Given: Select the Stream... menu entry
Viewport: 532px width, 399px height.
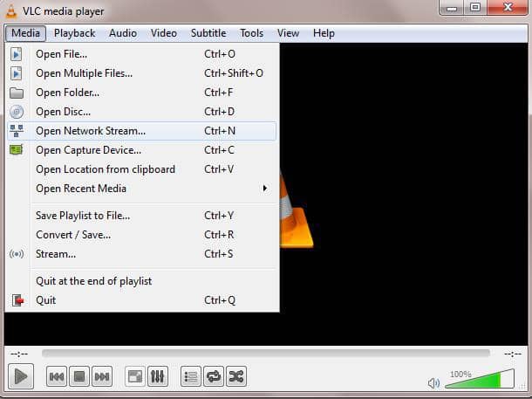Looking at the screenshot, I should tap(141, 254).
